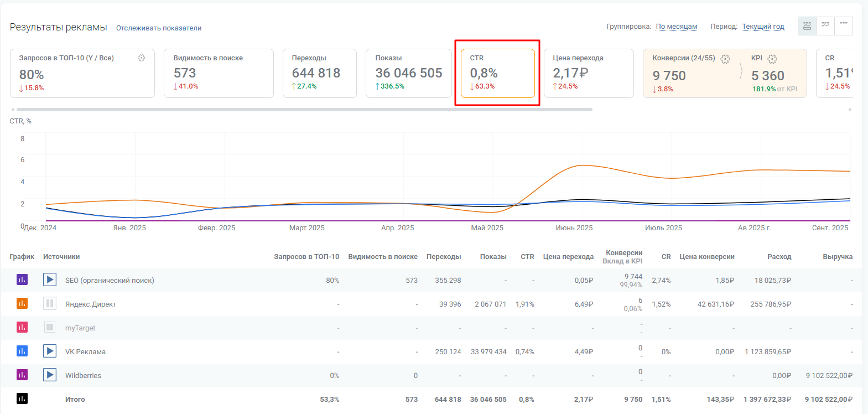The height and width of the screenshot is (414, 868).
Task: Click the pause icon for Яндекс.Директ
Action: [x=50, y=304]
